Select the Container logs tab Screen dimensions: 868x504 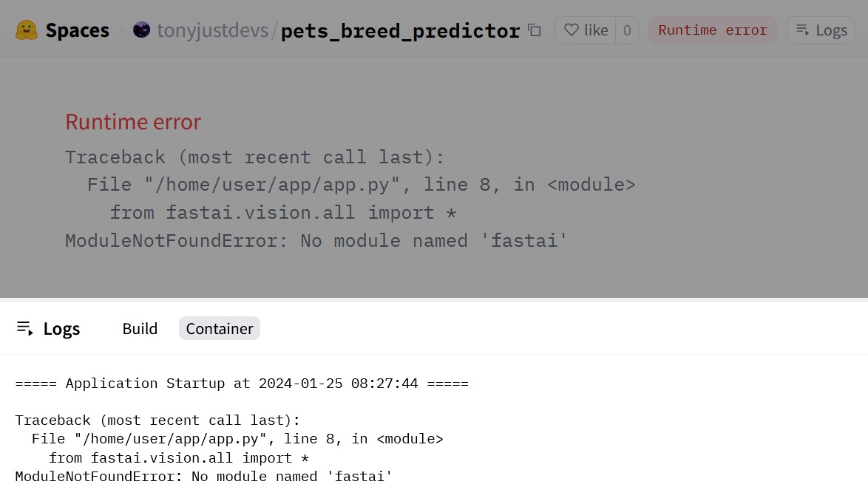point(219,328)
